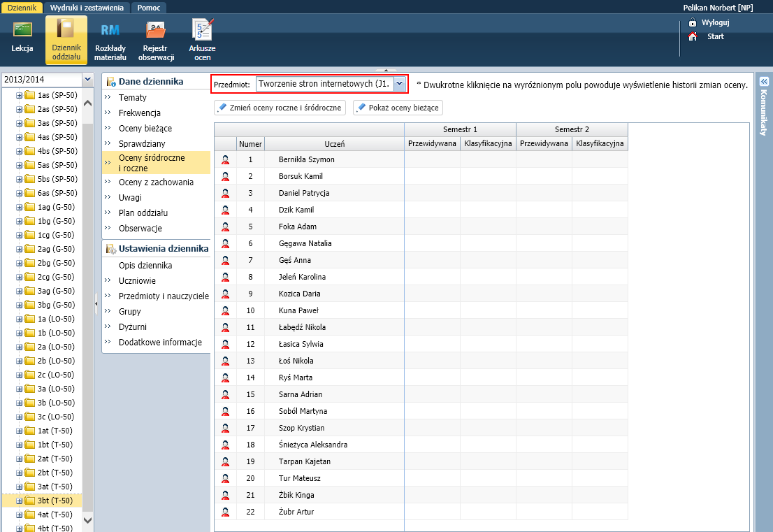The width and height of the screenshot is (773, 532).
Task: Expand the 3bt (T-50) tree node
Action: [19, 501]
